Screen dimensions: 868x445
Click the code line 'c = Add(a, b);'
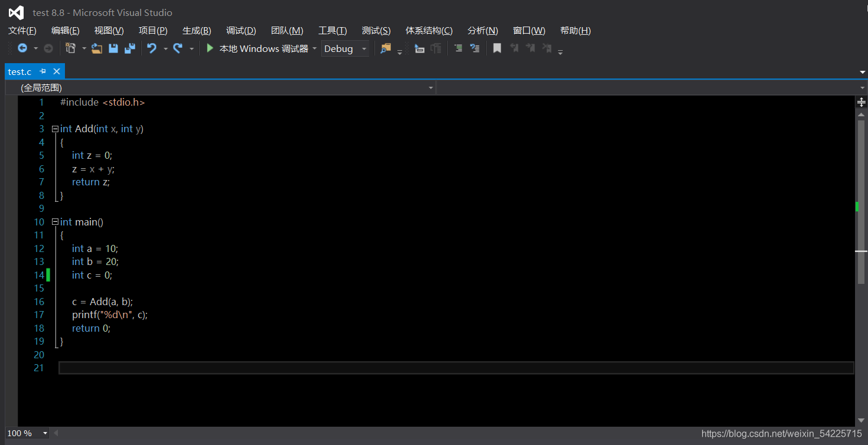point(103,302)
